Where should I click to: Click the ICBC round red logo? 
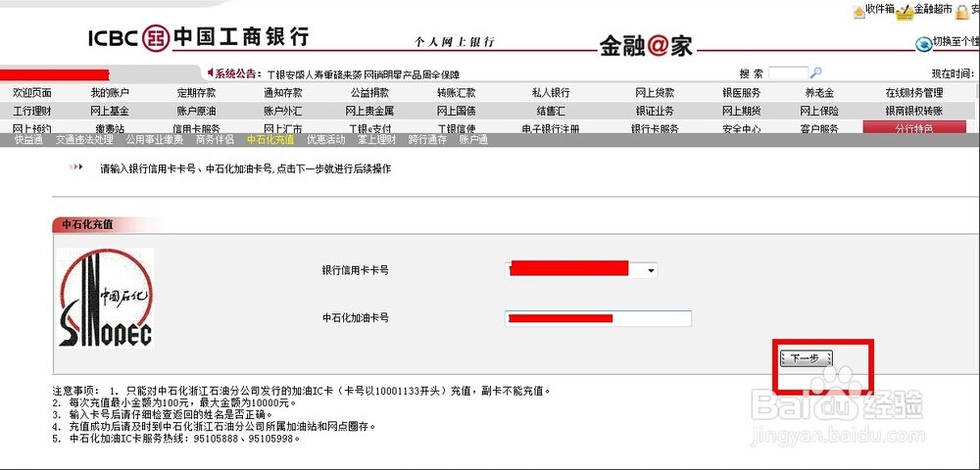pyautogui.click(x=156, y=38)
